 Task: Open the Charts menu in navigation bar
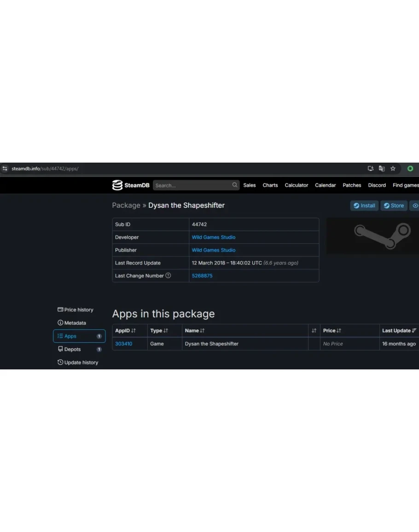[x=270, y=185]
